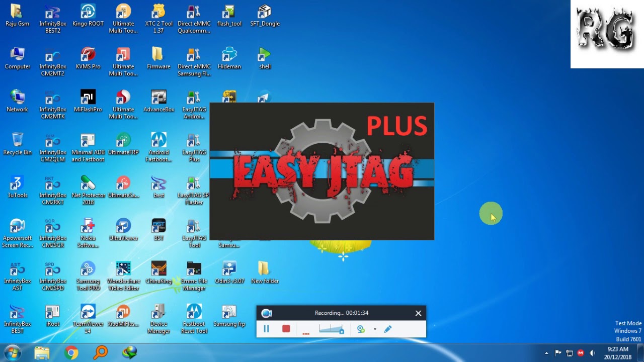Select the UltimateFRP desktop icon
Viewport: 644px width, 362px height.
point(123,144)
